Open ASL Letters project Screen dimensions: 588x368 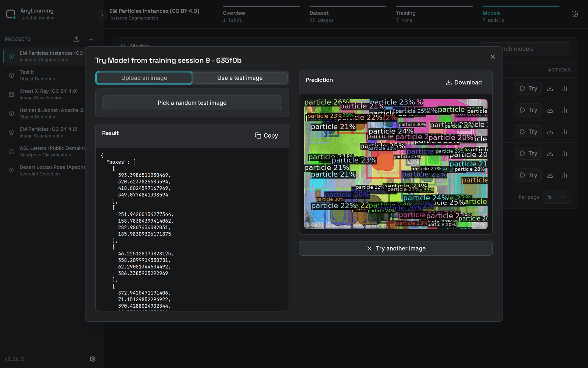pos(44,151)
